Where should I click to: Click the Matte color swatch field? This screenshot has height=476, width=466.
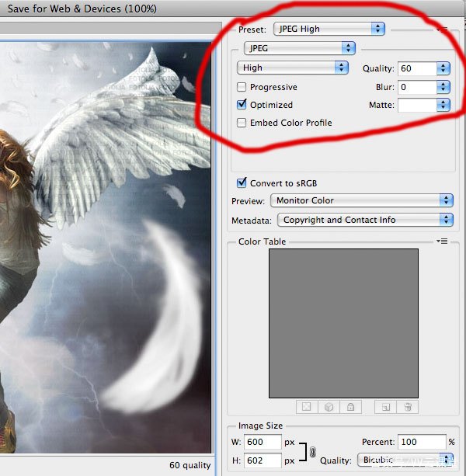417,105
